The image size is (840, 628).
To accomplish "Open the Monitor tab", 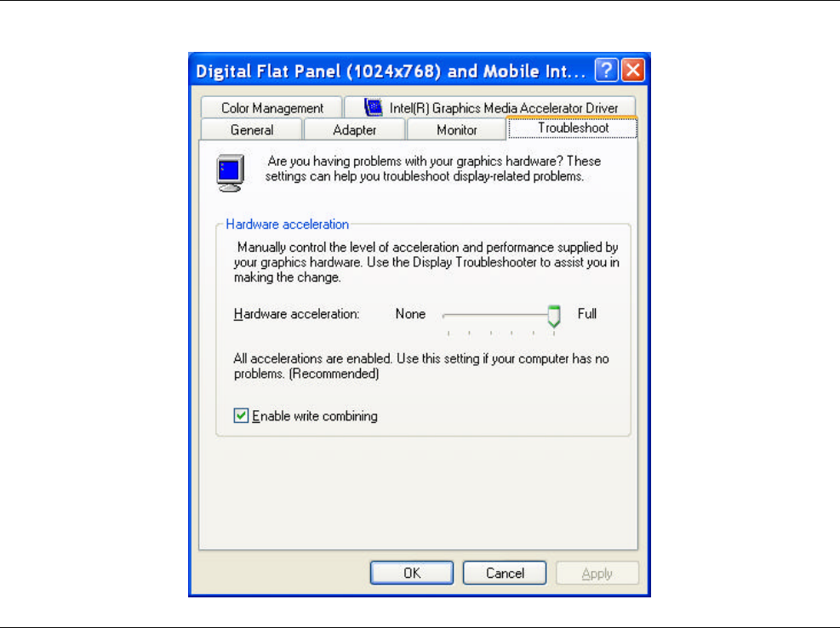I will coord(456,129).
